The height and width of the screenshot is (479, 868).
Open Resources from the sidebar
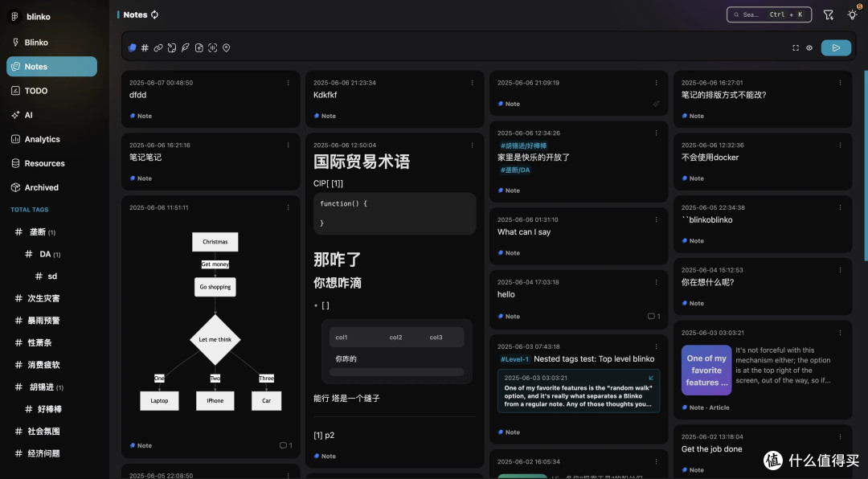click(51, 163)
